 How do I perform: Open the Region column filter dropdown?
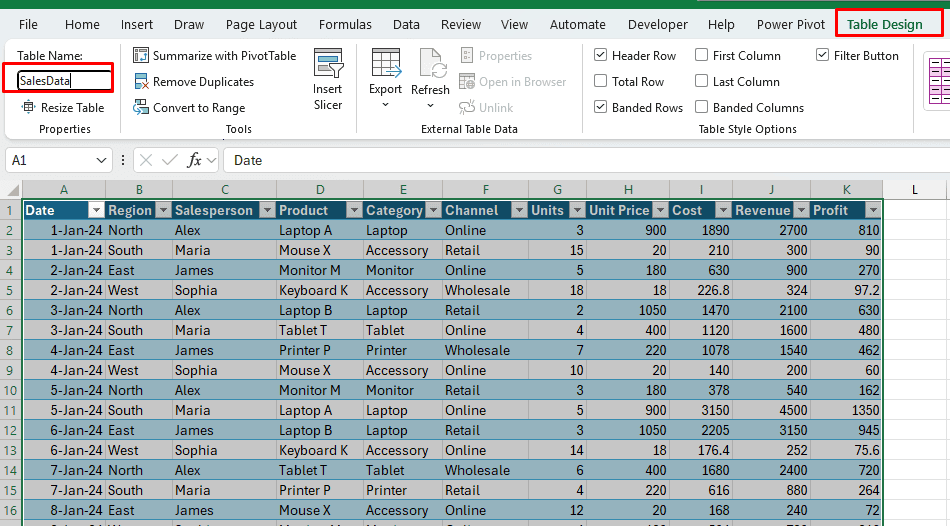[163, 210]
